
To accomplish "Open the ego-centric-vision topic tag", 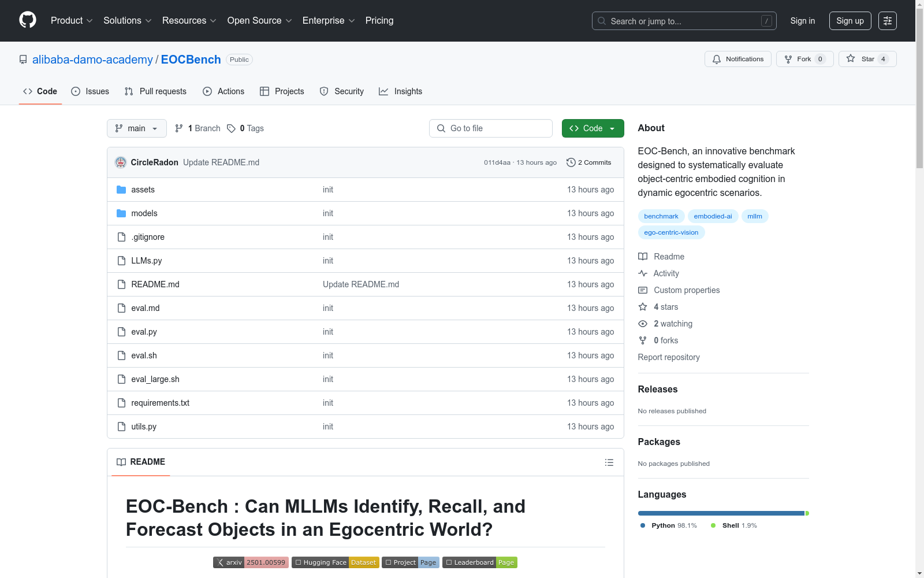I will (671, 232).
